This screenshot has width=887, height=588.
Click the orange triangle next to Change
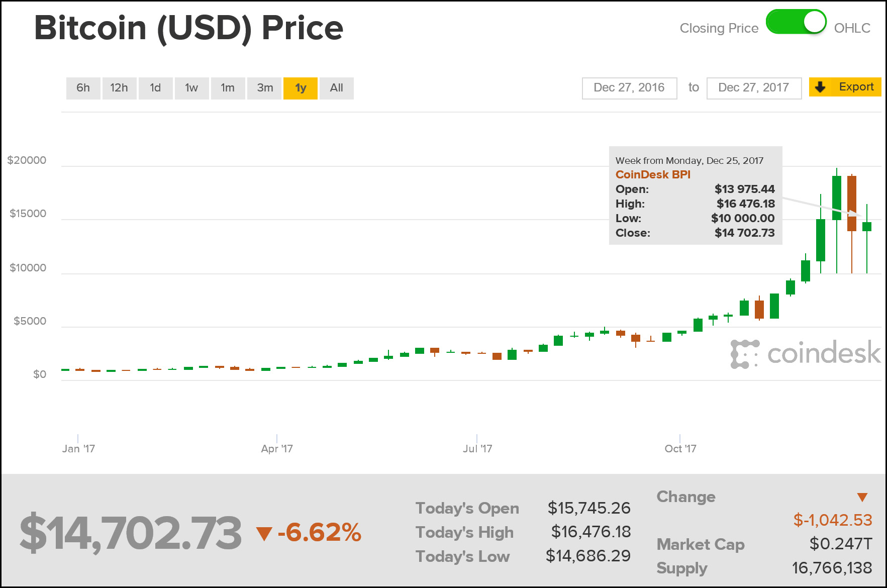(862, 498)
